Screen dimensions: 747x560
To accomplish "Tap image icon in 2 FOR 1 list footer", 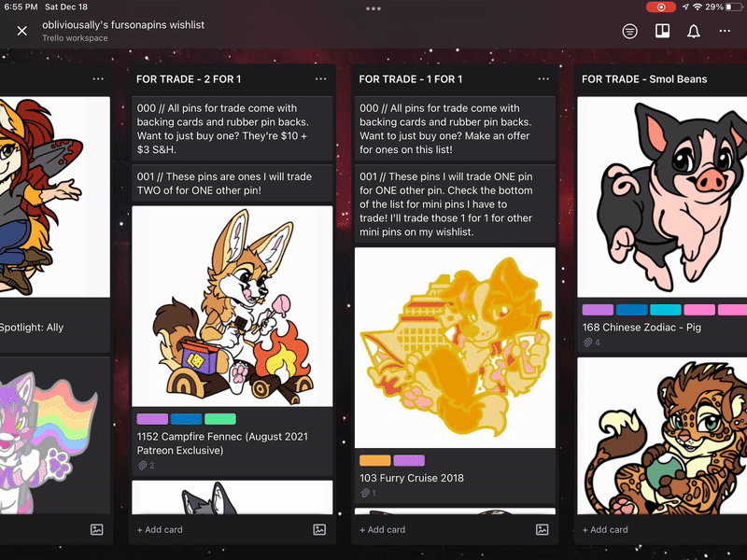I will click(x=319, y=529).
